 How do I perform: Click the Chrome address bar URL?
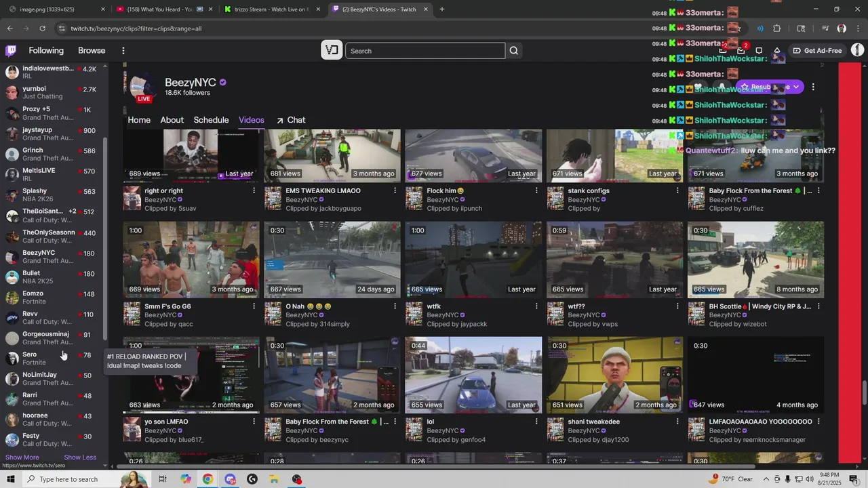136,28
